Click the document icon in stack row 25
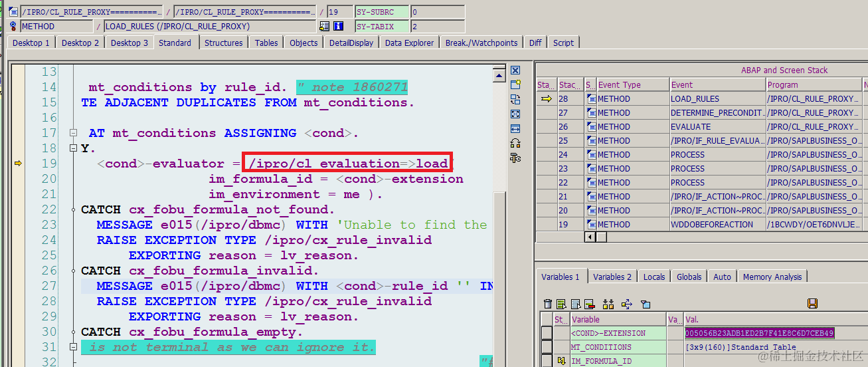 [x=591, y=141]
